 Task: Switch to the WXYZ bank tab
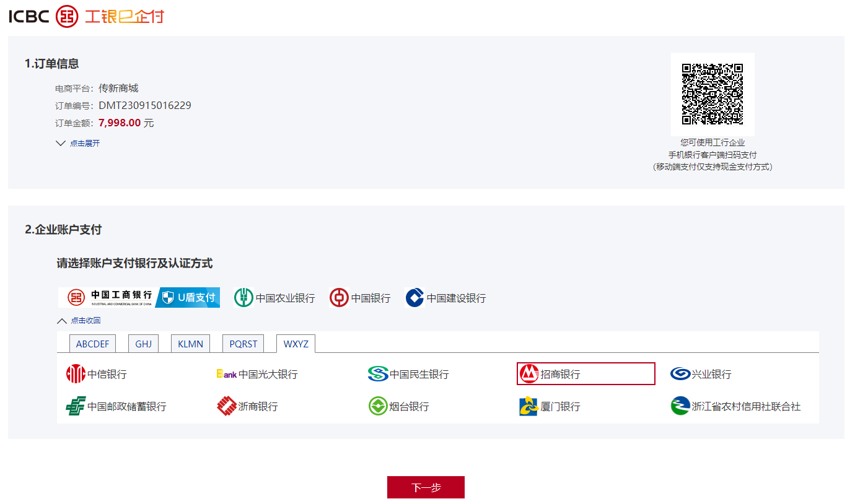296,344
